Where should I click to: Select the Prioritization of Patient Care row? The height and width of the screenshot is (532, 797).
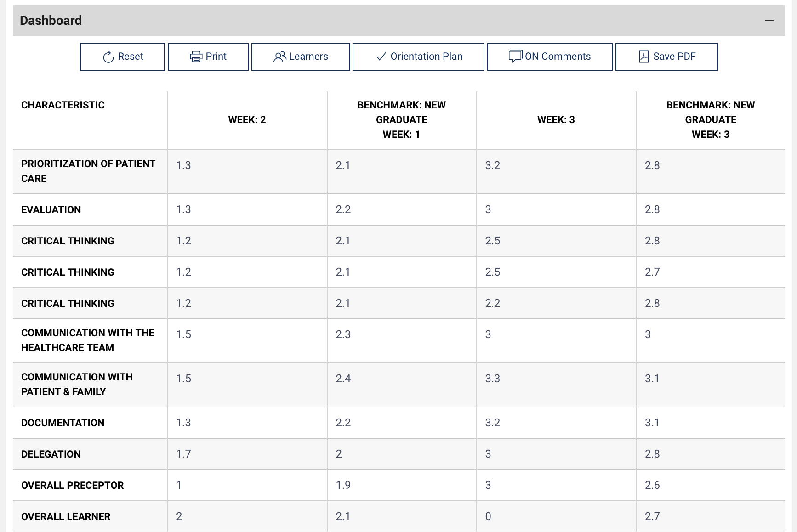click(x=398, y=172)
